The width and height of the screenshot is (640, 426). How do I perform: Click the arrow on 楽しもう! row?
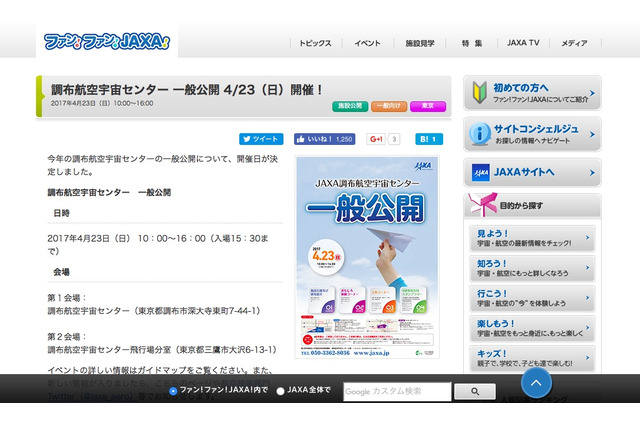tap(587, 327)
